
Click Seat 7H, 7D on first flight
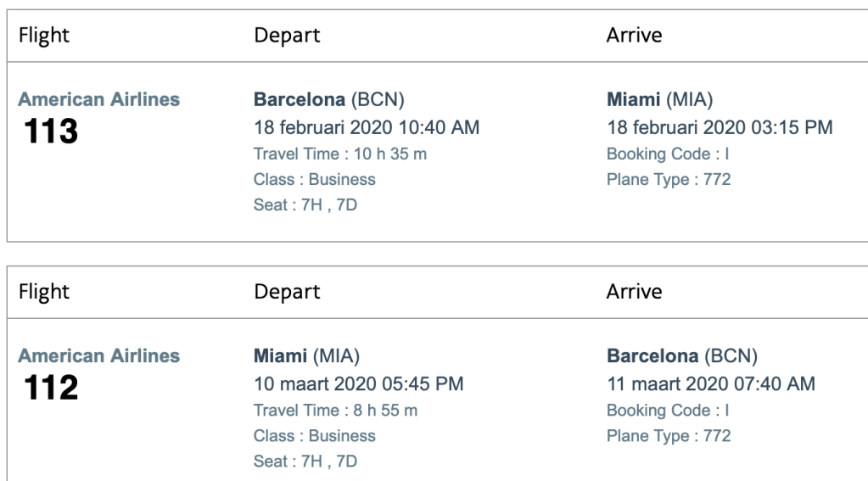pyautogui.click(x=305, y=204)
